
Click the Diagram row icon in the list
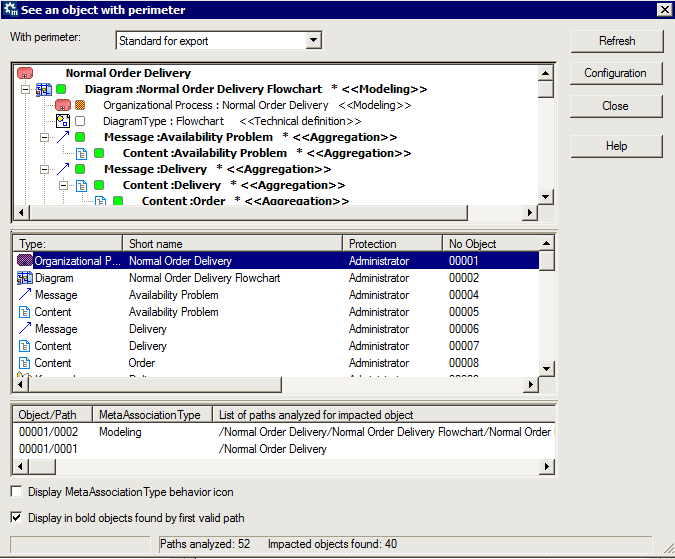click(x=25, y=278)
